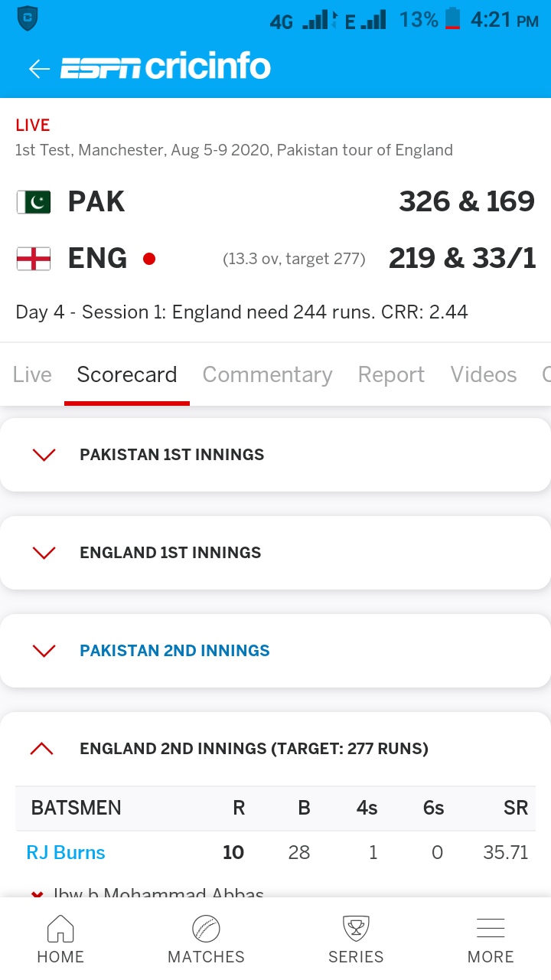Screen dimensions: 551x980
Task: Expand Pakistan 2nd Innings section
Action: click(x=275, y=651)
